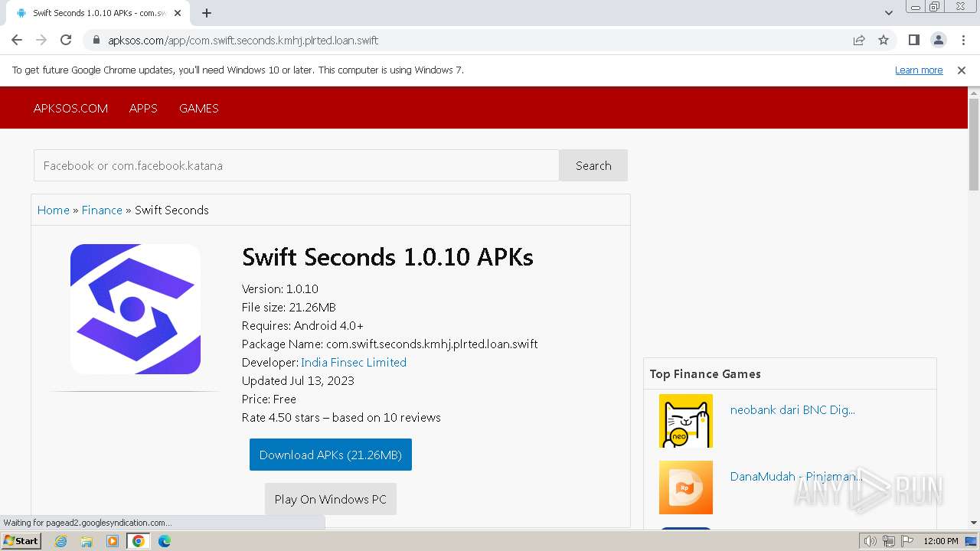Open a new tab with plus button

tap(207, 13)
